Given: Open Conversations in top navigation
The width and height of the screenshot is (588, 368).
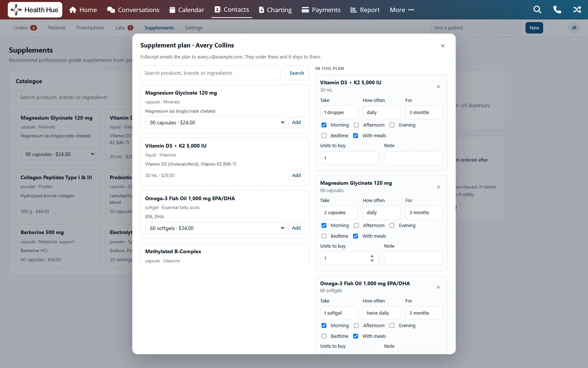Looking at the screenshot, I should tap(133, 10).
